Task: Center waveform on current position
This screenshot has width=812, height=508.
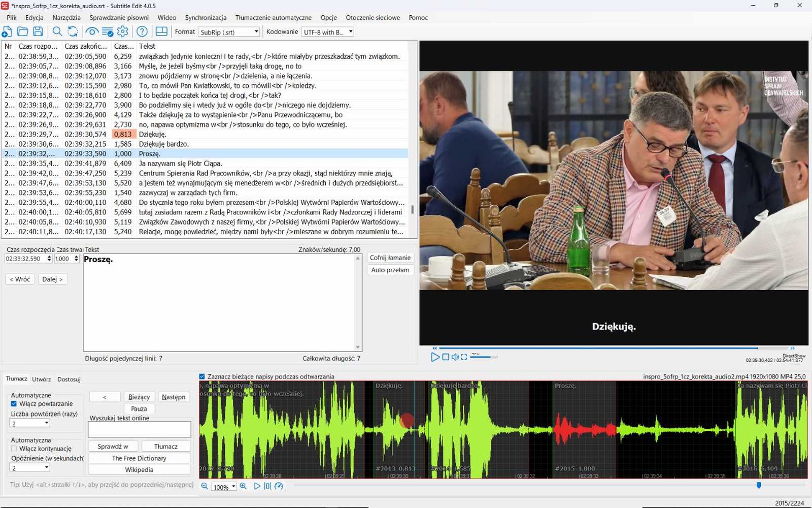Action: [x=267, y=486]
